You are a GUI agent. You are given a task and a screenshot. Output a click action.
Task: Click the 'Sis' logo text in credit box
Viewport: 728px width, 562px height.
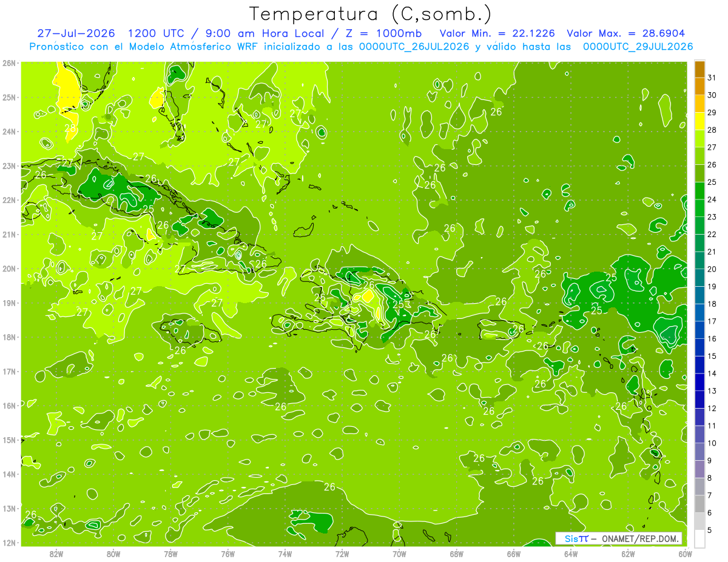(x=571, y=538)
